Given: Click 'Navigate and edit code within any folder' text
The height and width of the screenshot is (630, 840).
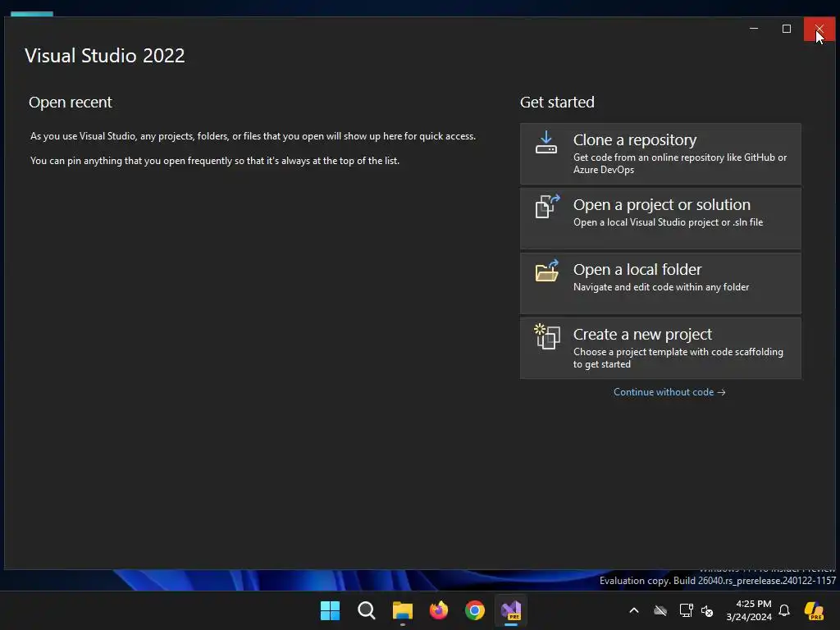Looking at the screenshot, I should tap(661, 287).
